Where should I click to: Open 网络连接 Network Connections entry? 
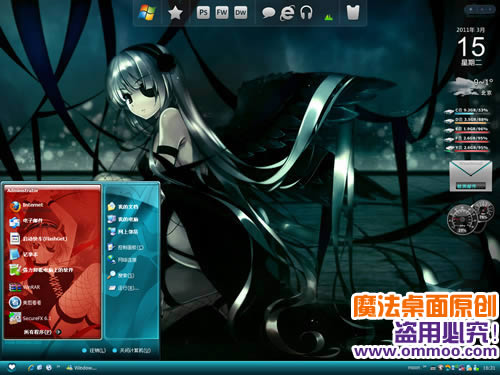click(x=122, y=260)
